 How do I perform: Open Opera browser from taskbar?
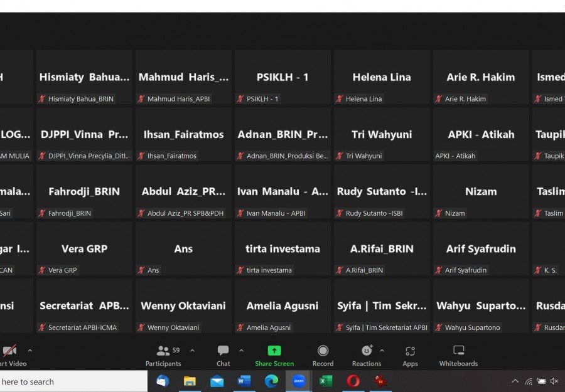point(353,381)
